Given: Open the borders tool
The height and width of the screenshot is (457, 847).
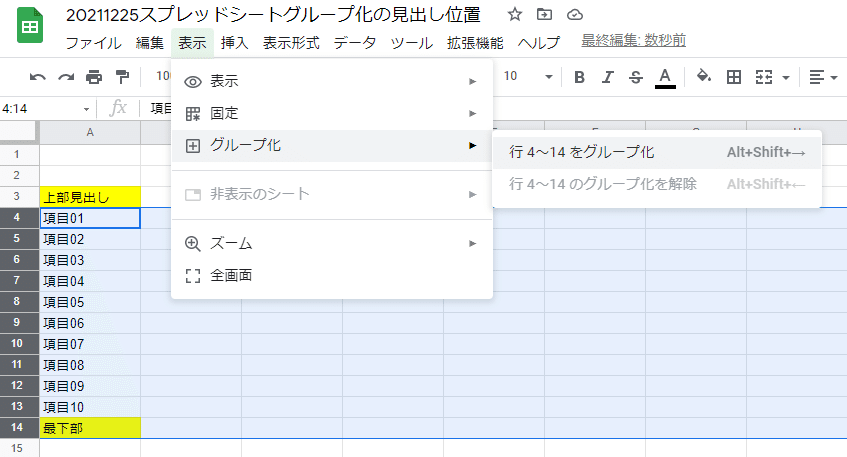Looking at the screenshot, I should point(734,77).
